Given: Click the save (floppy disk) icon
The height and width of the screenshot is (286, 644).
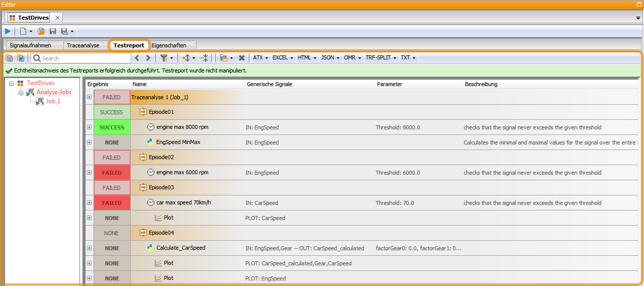Looking at the screenshot, I should coord(53,31).
